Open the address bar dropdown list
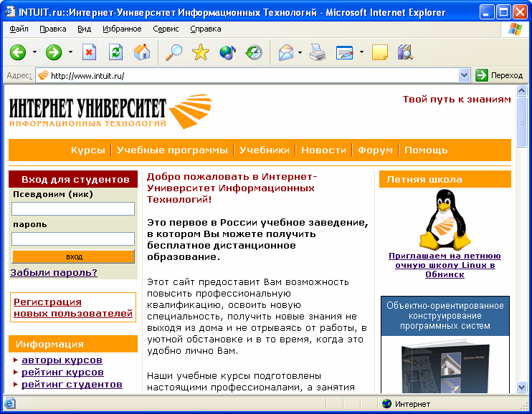Viewport: 532px width, 414px height. 464,75
